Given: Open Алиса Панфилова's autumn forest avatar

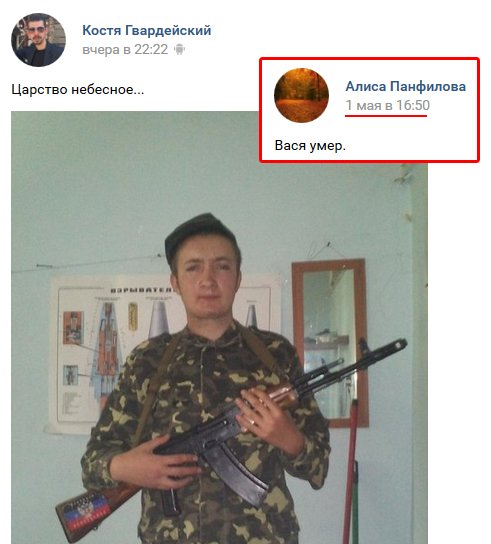Looking at the screenshot, I should (301, 95).
